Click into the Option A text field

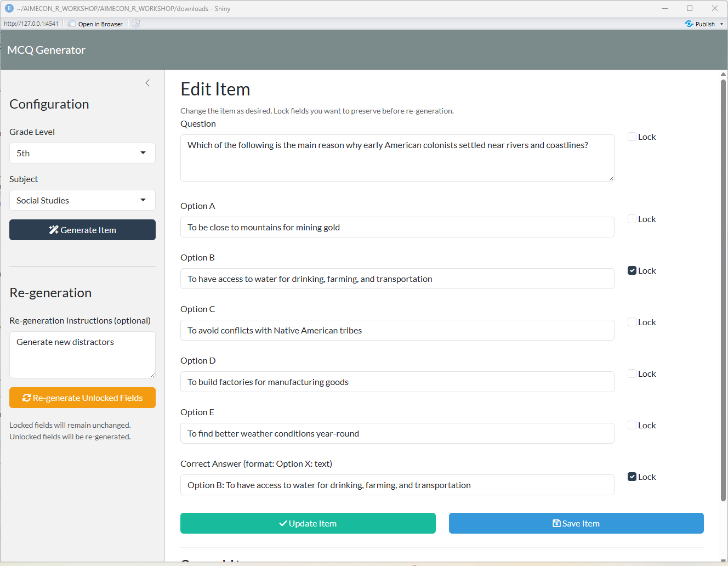click(x=397, y=227)
